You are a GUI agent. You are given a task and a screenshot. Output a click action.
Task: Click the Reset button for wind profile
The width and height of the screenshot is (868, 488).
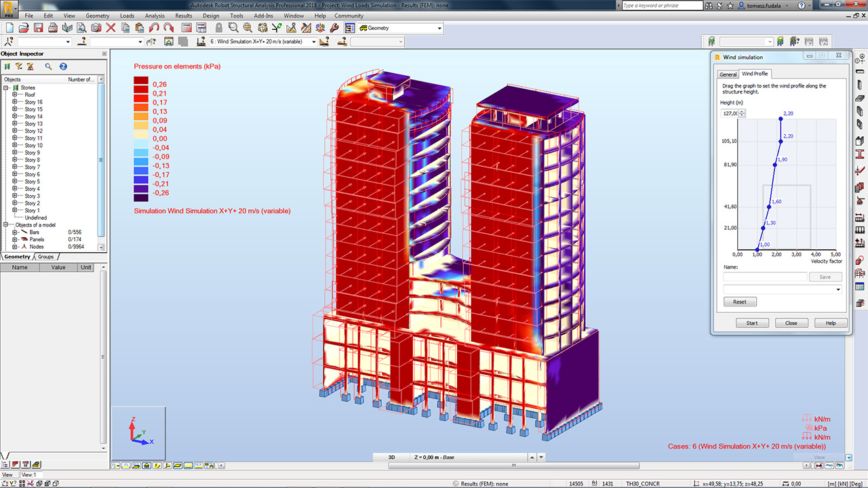point(740,302)
